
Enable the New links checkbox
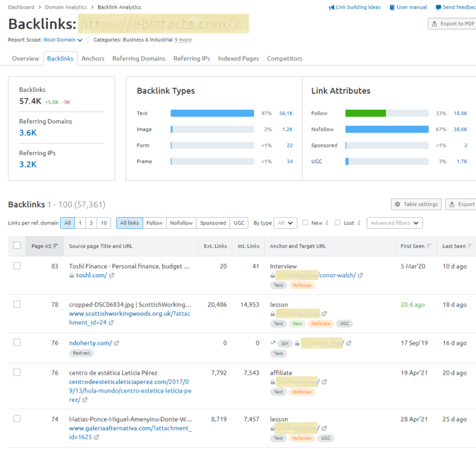pos(306,223)
